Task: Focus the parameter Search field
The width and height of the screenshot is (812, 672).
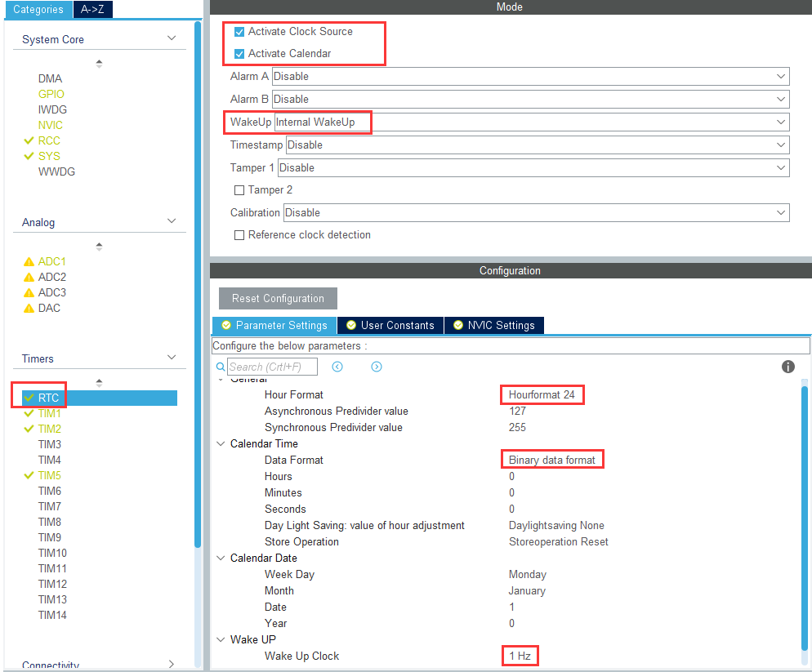Action: [272, 367]
